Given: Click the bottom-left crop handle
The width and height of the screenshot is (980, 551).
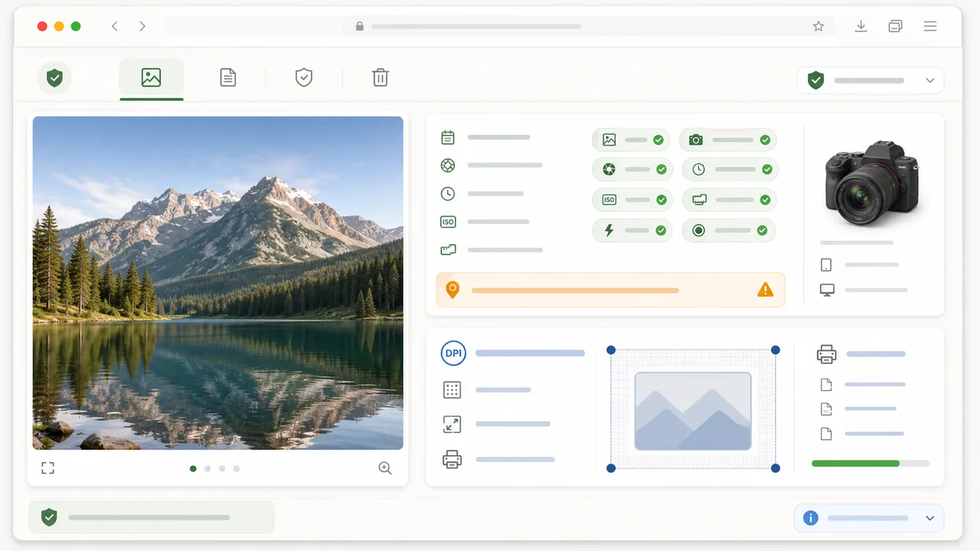Looking at the screenshot, I should 611,468.
